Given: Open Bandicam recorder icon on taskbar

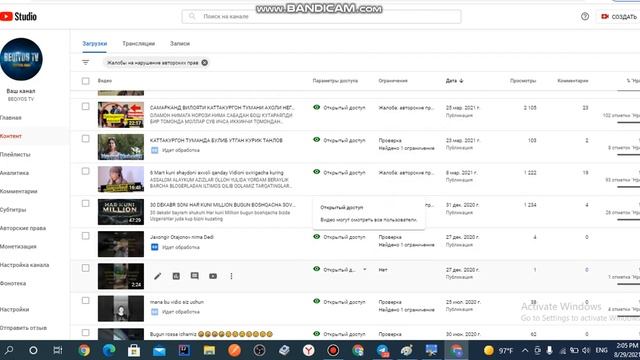Looking at the screenshot, I should pyautogui.click(x=333, y=350).
